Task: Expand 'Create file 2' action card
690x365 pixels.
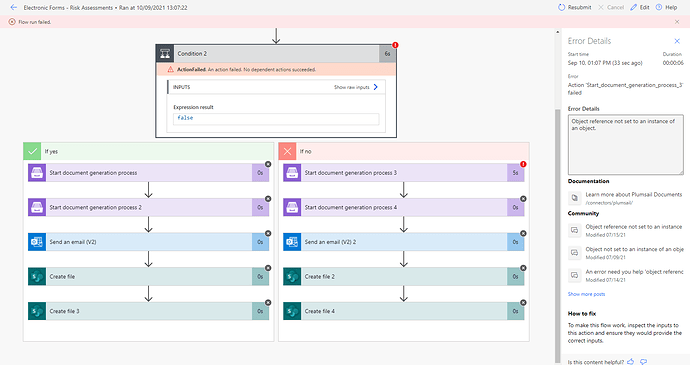Action: 404,277
